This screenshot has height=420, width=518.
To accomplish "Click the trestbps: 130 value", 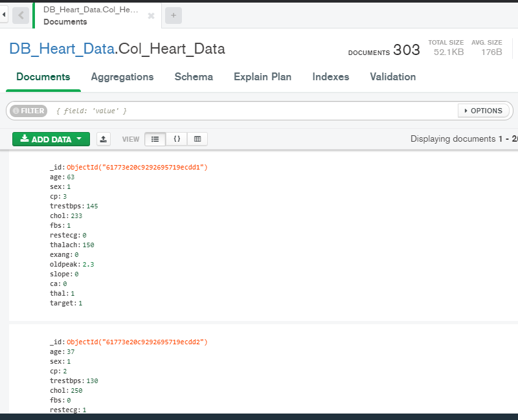I will tap(92, 381).
